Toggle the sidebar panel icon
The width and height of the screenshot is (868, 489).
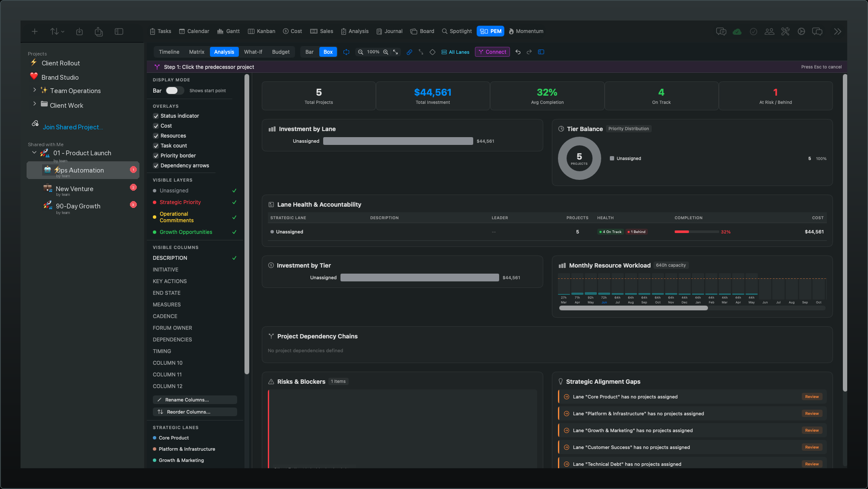tap(119, 31)
